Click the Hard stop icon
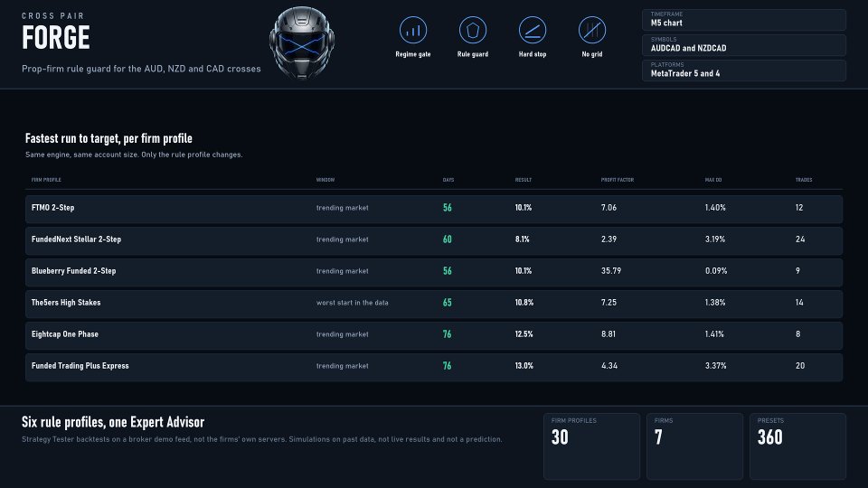This screenshot has height=488, width=868. [533, 30]
